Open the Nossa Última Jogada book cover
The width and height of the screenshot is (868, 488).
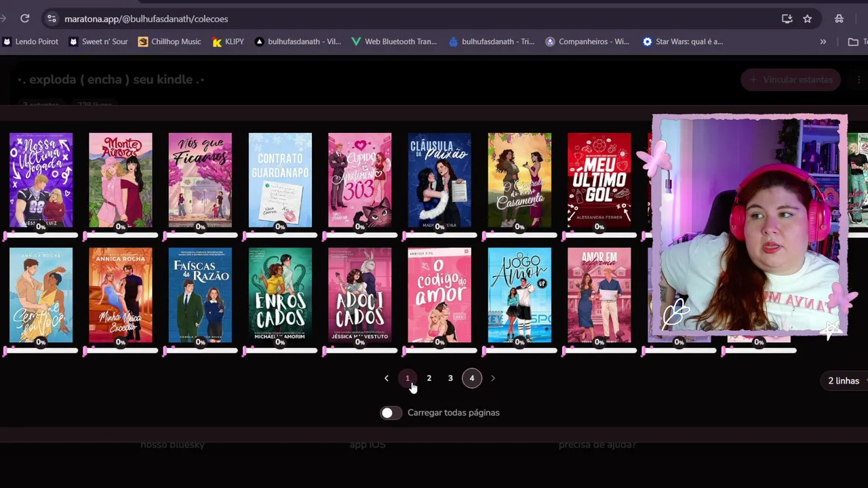tap(41, 180)
